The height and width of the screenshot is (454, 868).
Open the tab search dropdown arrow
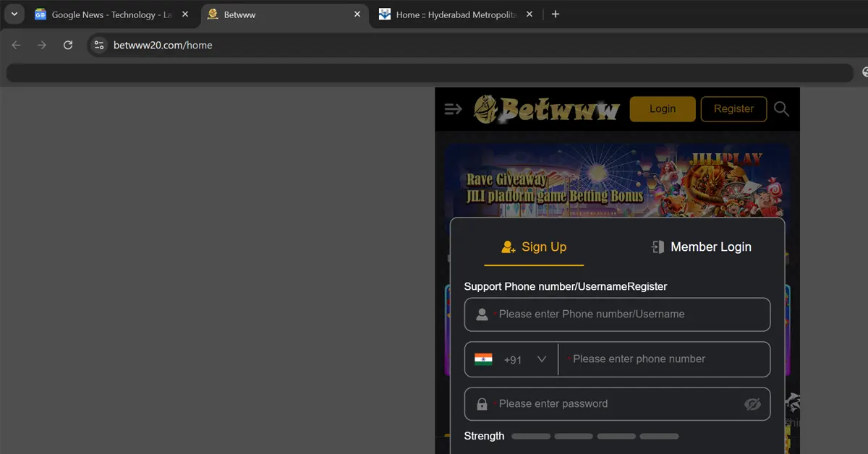14,14
